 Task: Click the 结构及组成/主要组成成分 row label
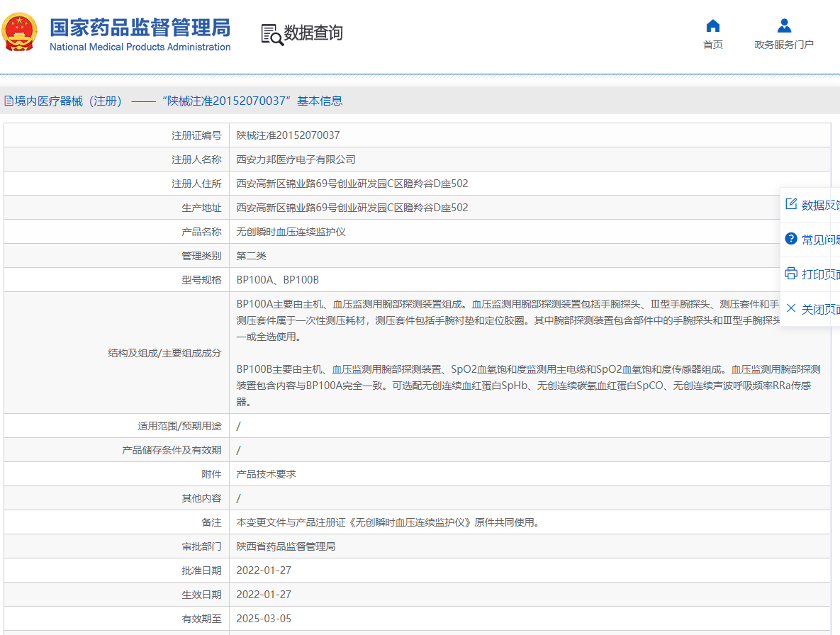coord(164,353)
